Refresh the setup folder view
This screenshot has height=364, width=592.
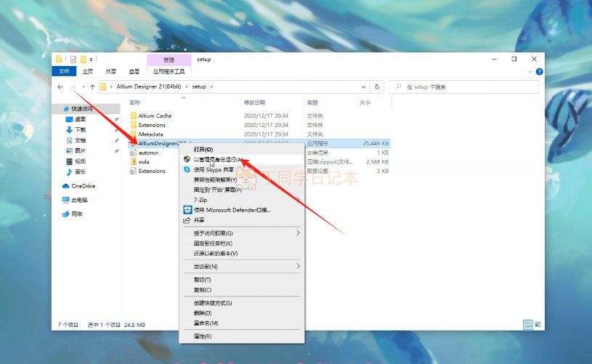[377, 86]
